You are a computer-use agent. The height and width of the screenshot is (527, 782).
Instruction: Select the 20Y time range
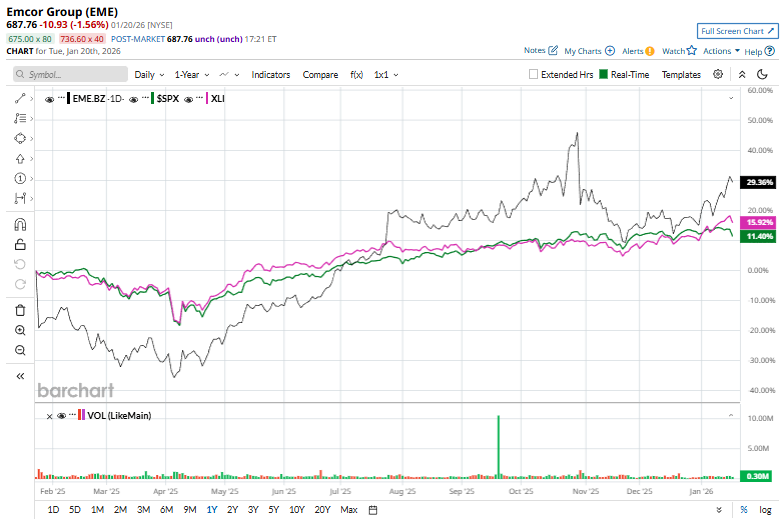point(323,510)
